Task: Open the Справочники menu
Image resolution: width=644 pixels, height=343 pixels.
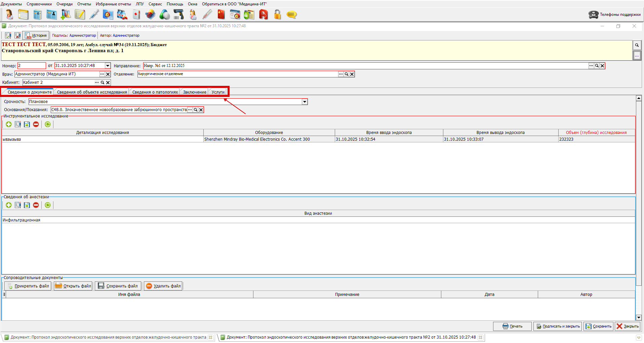Action: (x=39, y=4)
